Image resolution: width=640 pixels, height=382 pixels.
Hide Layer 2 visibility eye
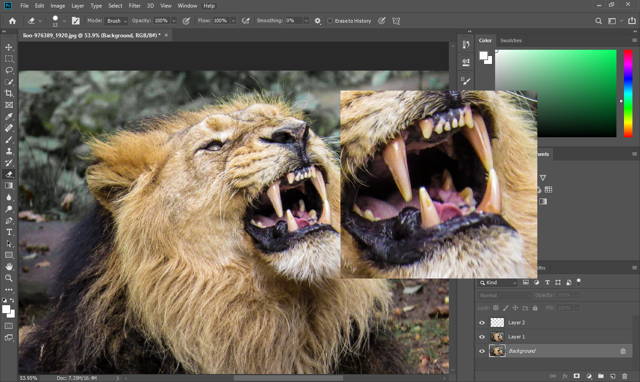(482, 323)
